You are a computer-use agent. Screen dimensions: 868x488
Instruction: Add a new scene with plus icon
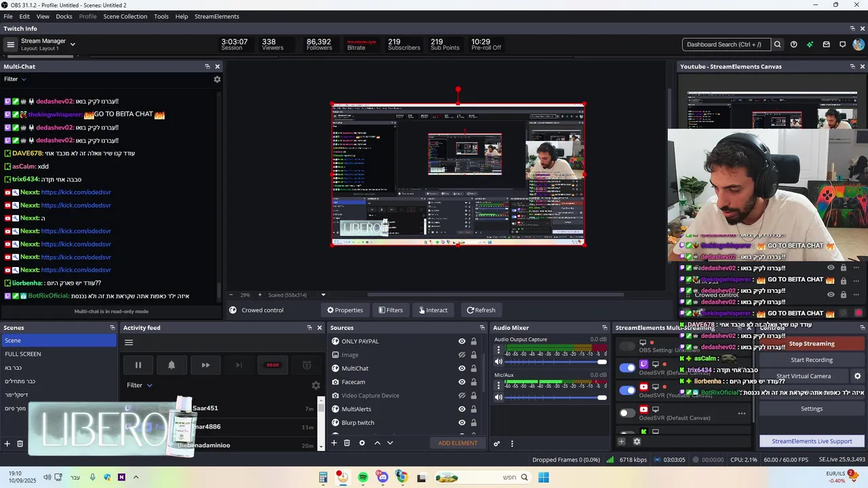[x=7, y=444]
